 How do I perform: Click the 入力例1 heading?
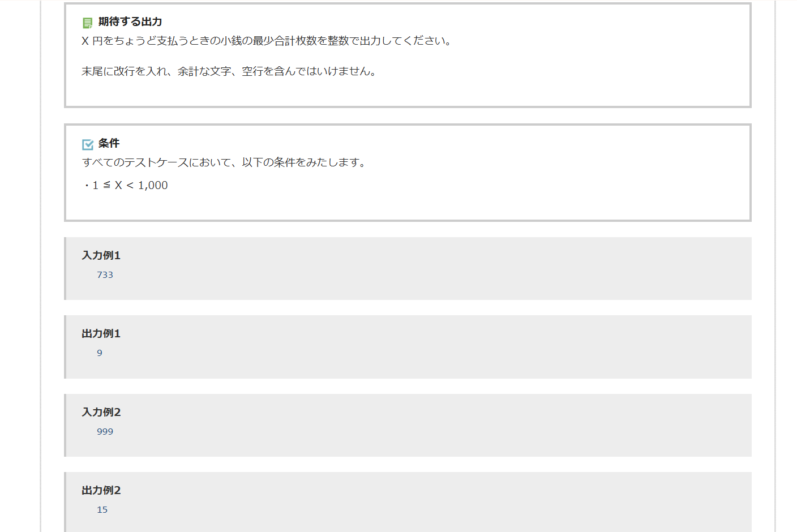click(x=101, y=255)
